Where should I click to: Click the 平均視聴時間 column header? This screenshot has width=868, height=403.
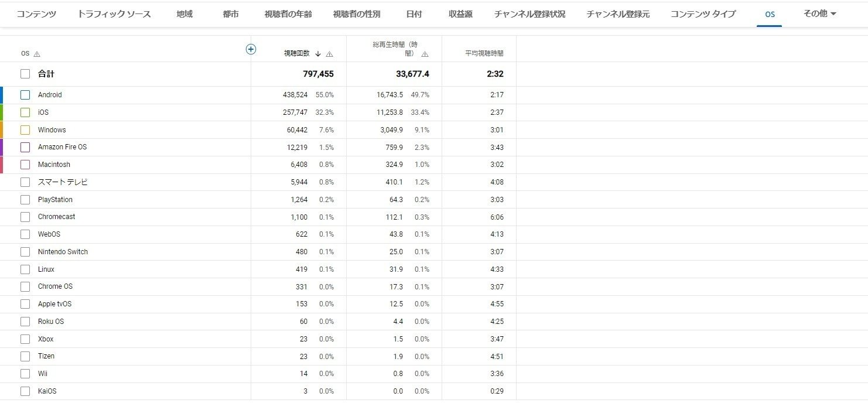[x=484, y=53]
